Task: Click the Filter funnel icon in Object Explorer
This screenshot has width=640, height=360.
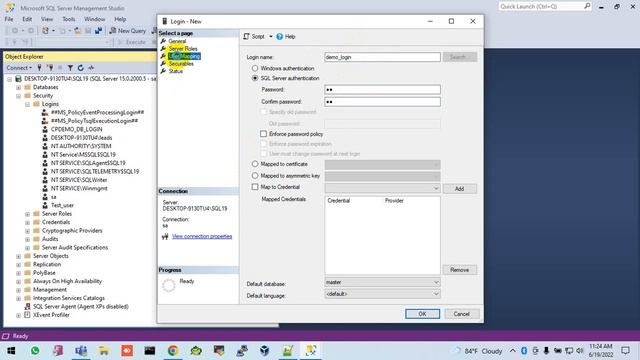Action: [x=70, y=68]
